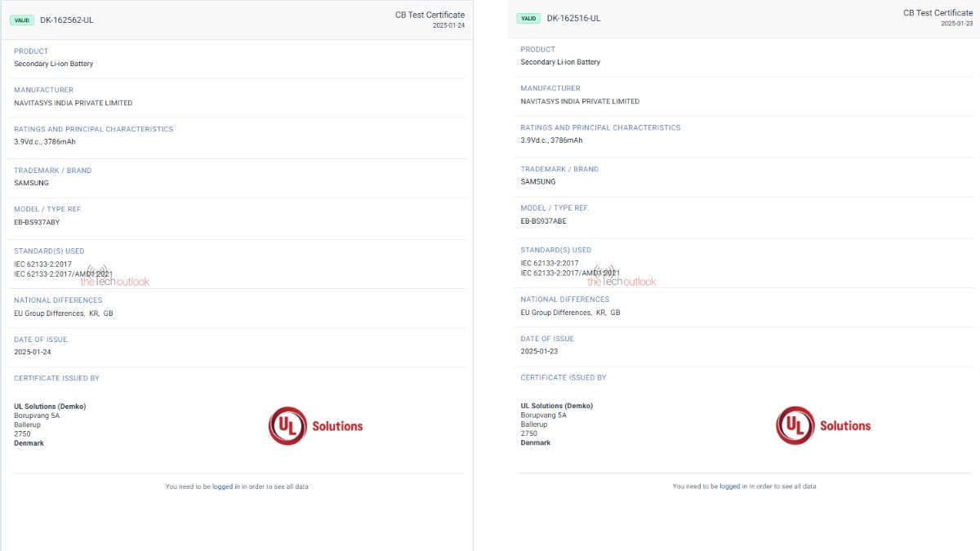Click 2025-01-24 under Date of Issue
980x551 pixels.
tap(33, 353)
